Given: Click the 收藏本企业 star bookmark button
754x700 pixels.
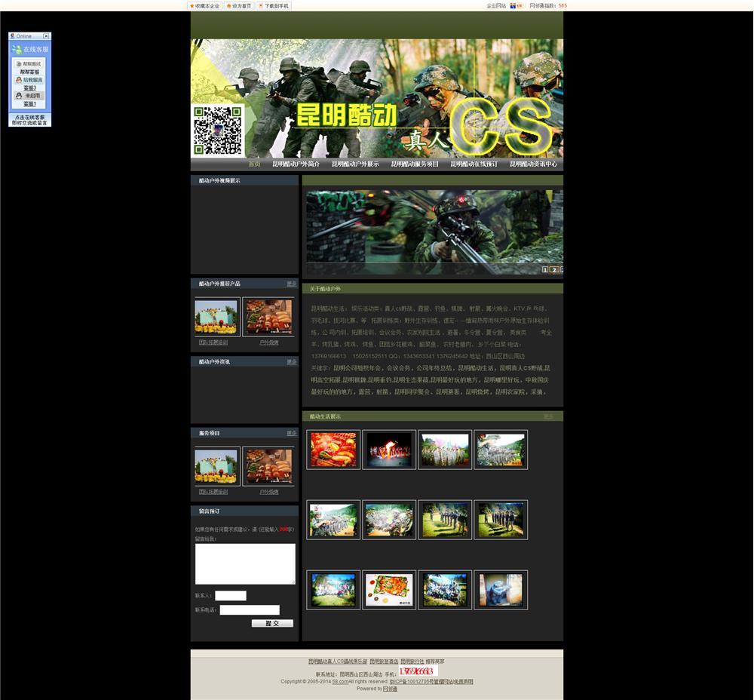Looking at the screenshot, I should [x=204, y=6].
